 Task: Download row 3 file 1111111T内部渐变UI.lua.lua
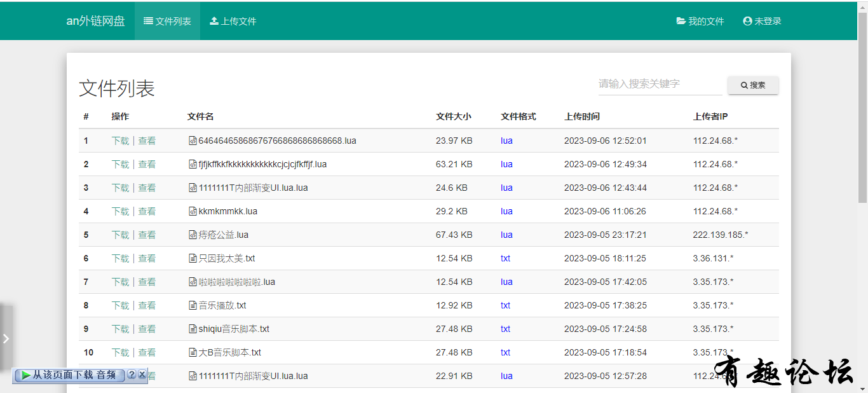click(x=120, y=188)
